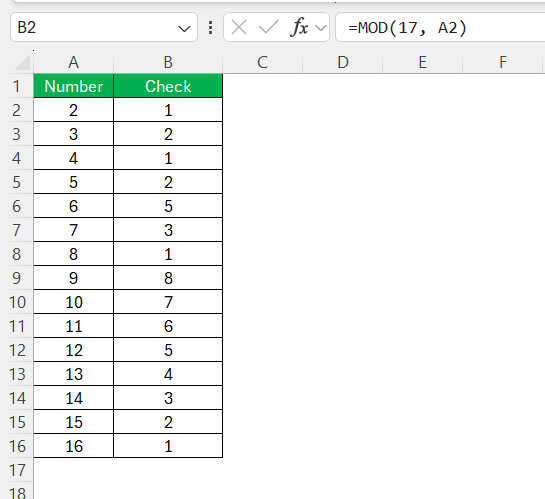This screenshot has width=545, height=499.
Task: Click the vertical dots handle beside Name Box
Action: (x=210, y=27)
